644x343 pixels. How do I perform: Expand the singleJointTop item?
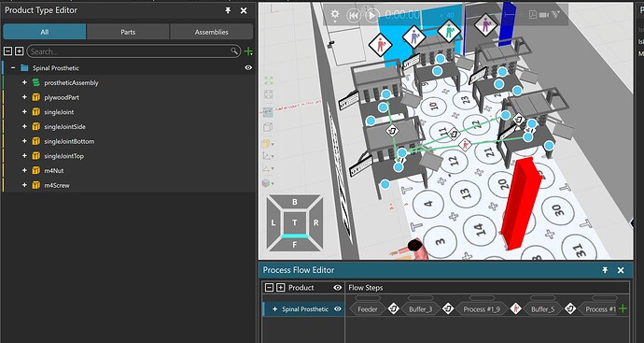(x=24, y=156)
